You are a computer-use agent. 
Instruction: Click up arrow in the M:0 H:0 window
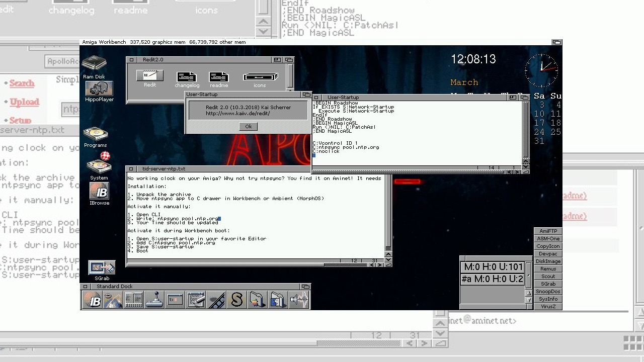coord(529,293)
